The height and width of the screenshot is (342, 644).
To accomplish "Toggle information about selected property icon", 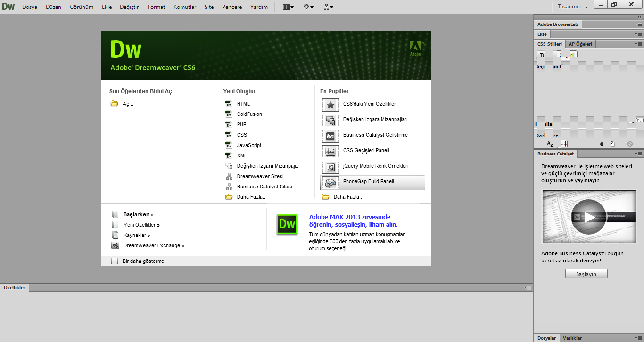I will tap(632, 122).
